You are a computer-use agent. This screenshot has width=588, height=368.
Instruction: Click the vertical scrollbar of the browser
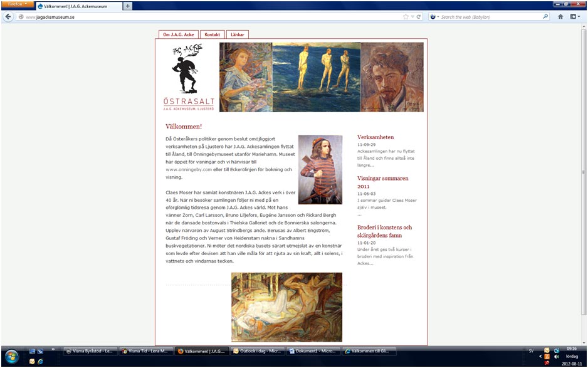coord(583,172)
